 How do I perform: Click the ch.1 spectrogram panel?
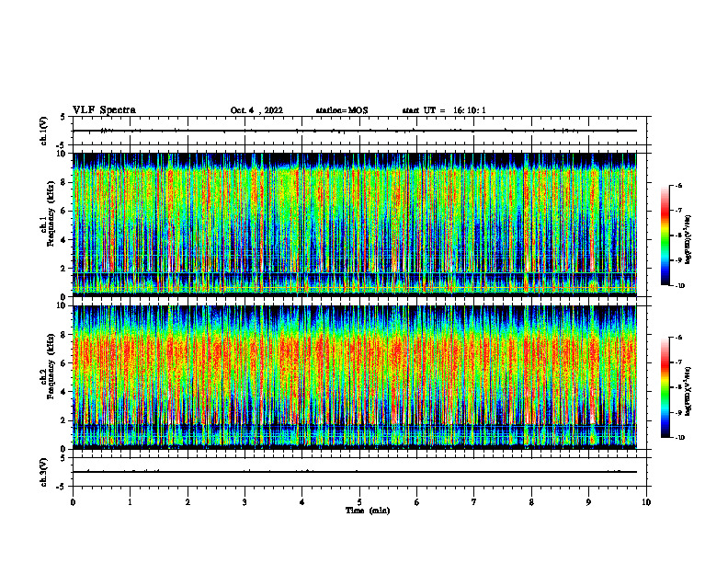354,224
